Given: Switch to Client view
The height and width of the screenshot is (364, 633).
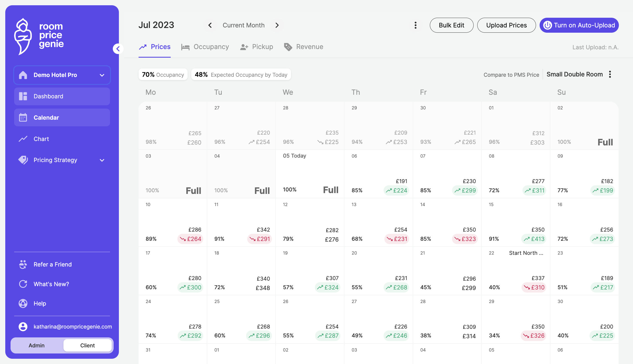Looking at the screenshot, I should [x=87, y=345].
